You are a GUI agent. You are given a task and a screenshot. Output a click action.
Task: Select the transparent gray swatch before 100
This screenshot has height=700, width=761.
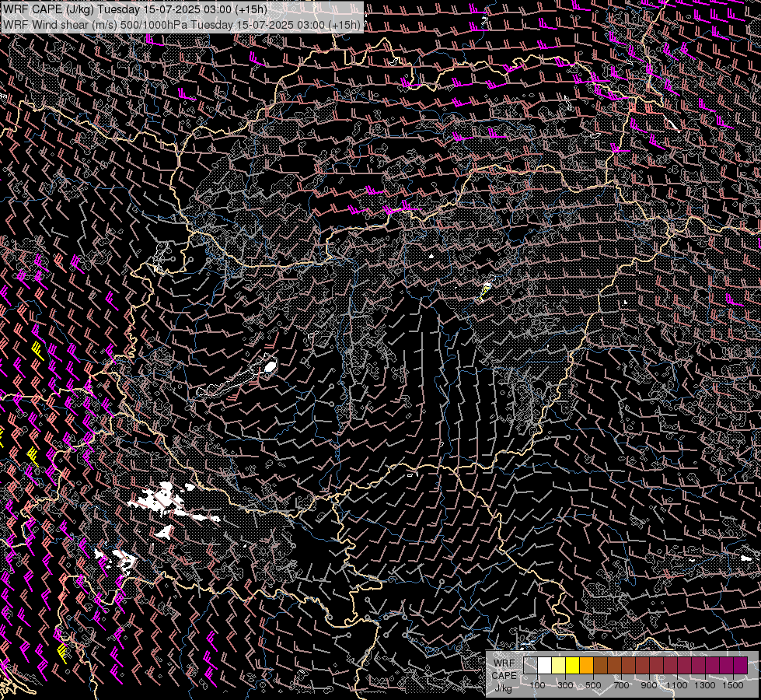[530, 665]
